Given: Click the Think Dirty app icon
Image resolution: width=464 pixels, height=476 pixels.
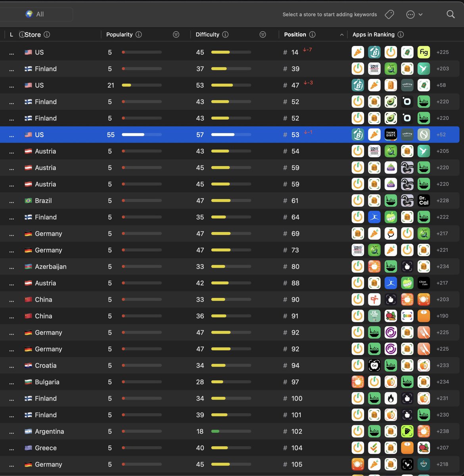Looking at the screenshot, I should tap(391, 134).
